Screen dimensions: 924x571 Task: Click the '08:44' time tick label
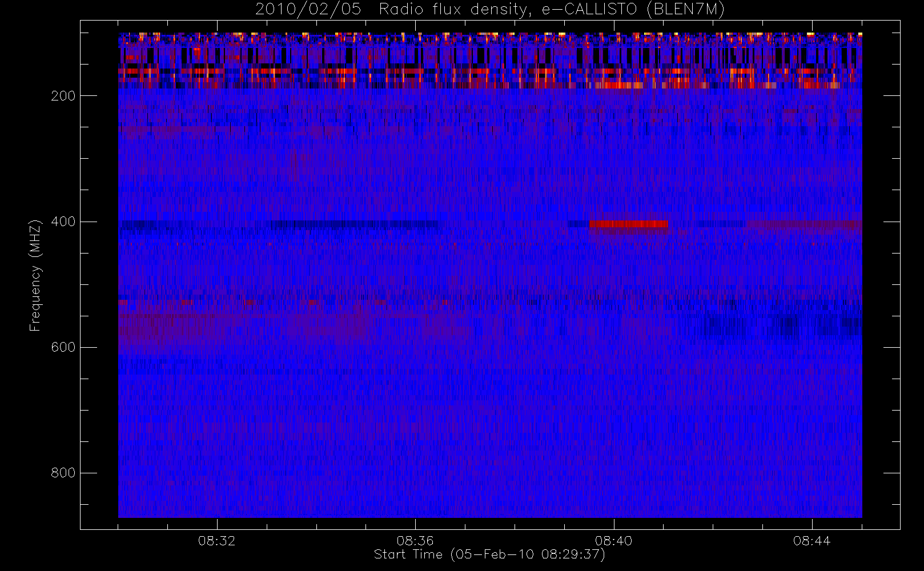pyautogui.click(x=812, y=541)
